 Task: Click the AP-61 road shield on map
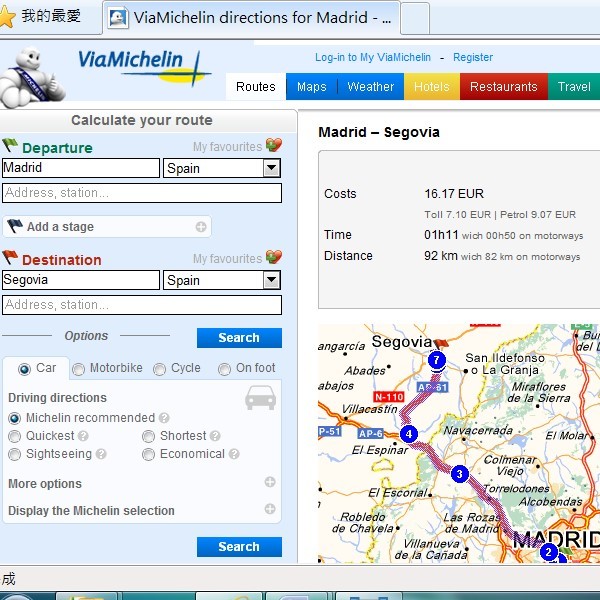[x=433, y=387]
